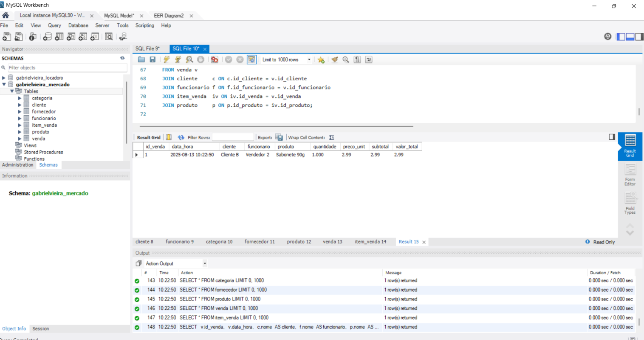Image resolution: width=644 pixels, height=340 pixels.
Task: Execute the SQL script with lightning bolt icon
Action: [x=167, y=59]
